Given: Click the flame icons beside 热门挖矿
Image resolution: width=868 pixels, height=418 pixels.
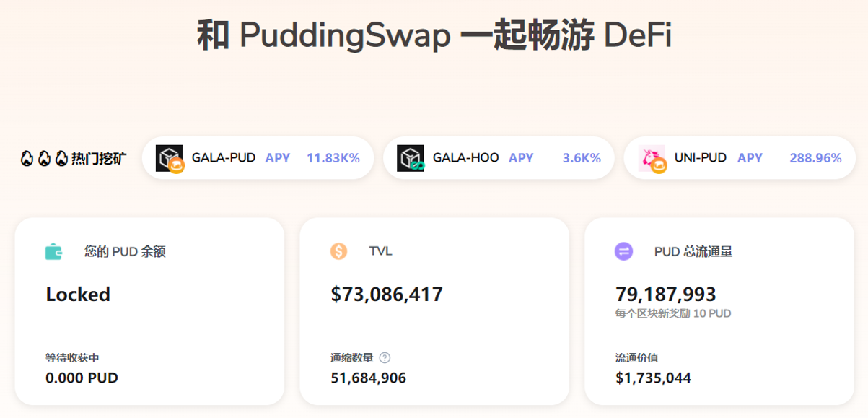Looking at the screenshot, I should pyautogui.click(x=43, y=158).
